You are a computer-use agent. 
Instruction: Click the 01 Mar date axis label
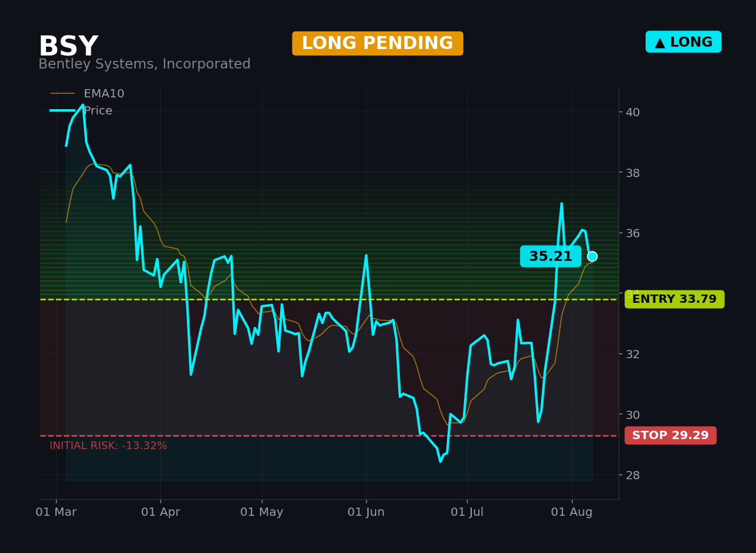click(56, 512)
